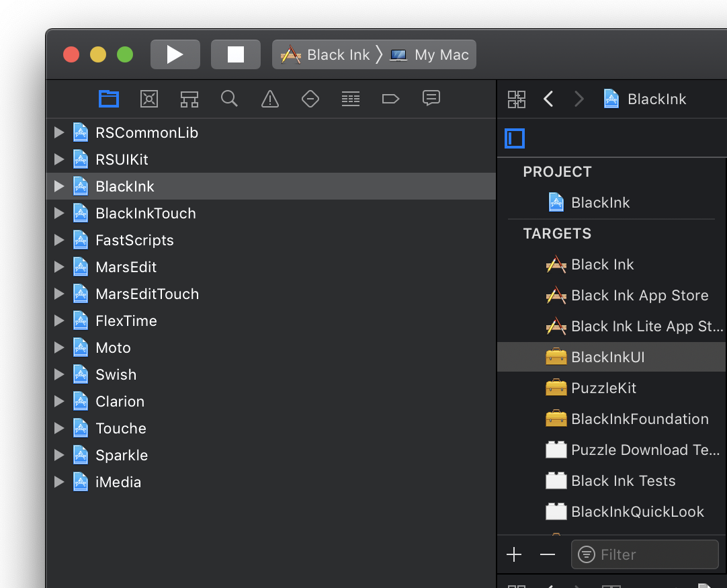Select the BlackInkQuickLook target
This screenshot has height=588, width=727.
(612, 512)
